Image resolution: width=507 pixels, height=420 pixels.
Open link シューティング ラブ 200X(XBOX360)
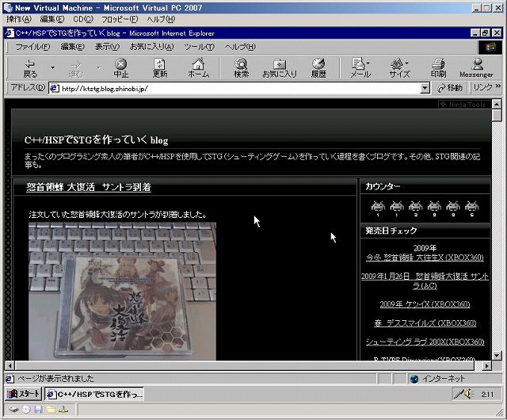click(425, 342)
